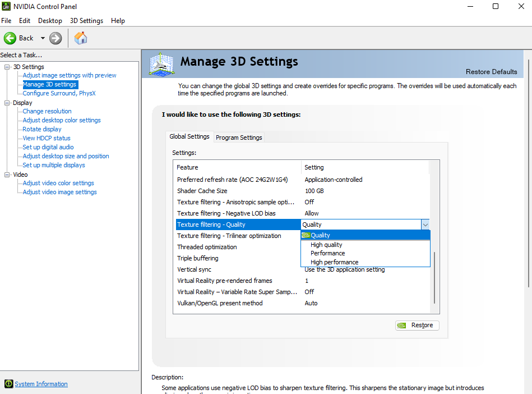
Task: Collapse the 3D Settings tree node
Action: tap(7, 67)
